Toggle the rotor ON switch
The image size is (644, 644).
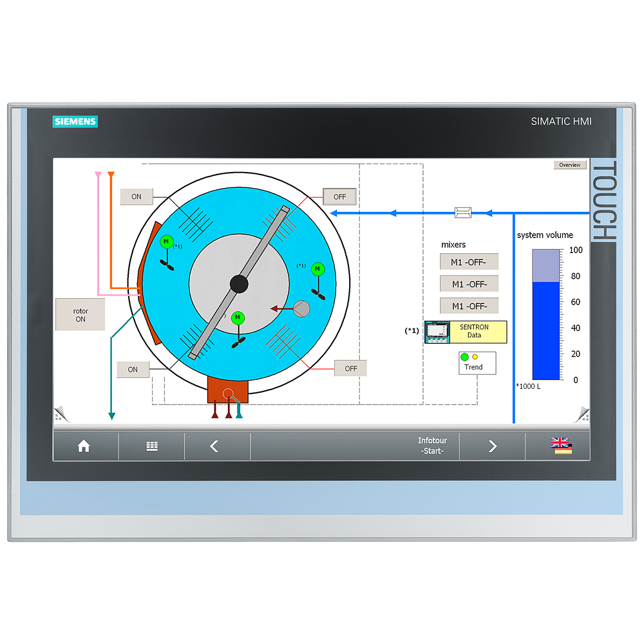tap(80, 315)
